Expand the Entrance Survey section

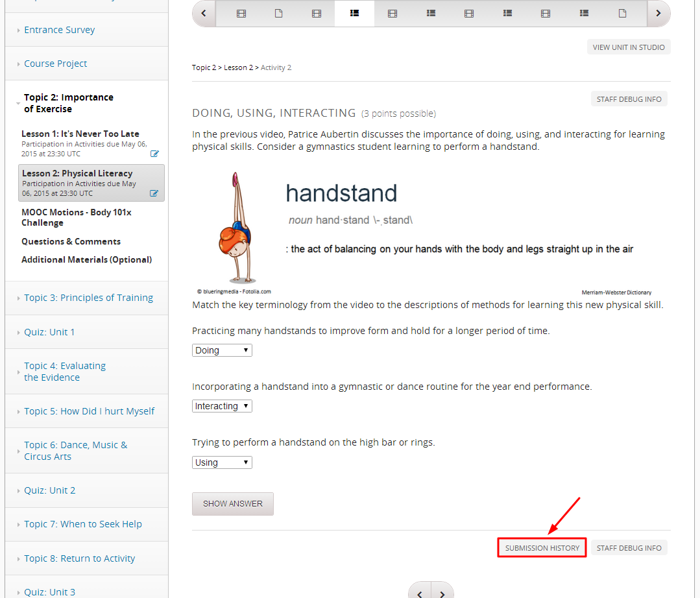click(60, 30)
